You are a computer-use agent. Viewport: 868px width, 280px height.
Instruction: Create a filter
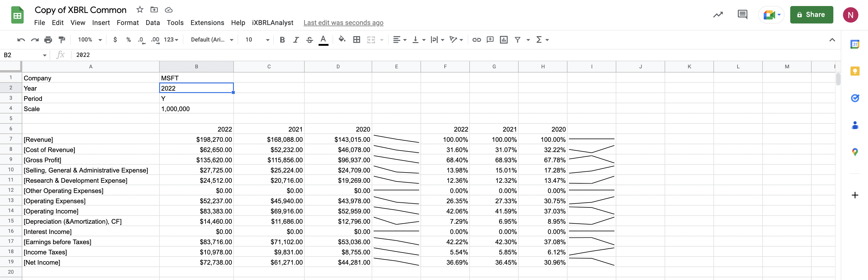pyautogui.click(x=517, y=39)
